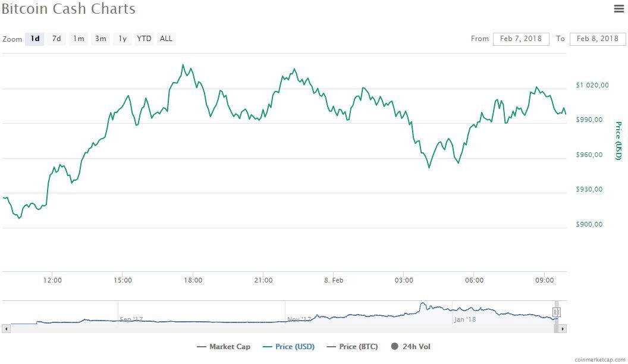628x364 pixels.
Task: Toggle the Price (USD) series legend
Action: [289, 347]
